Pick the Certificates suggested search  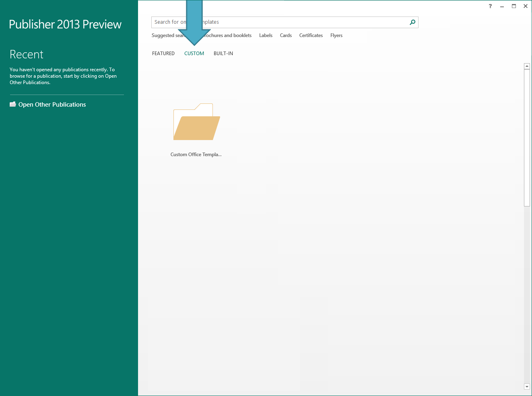(x=311, y=35)
